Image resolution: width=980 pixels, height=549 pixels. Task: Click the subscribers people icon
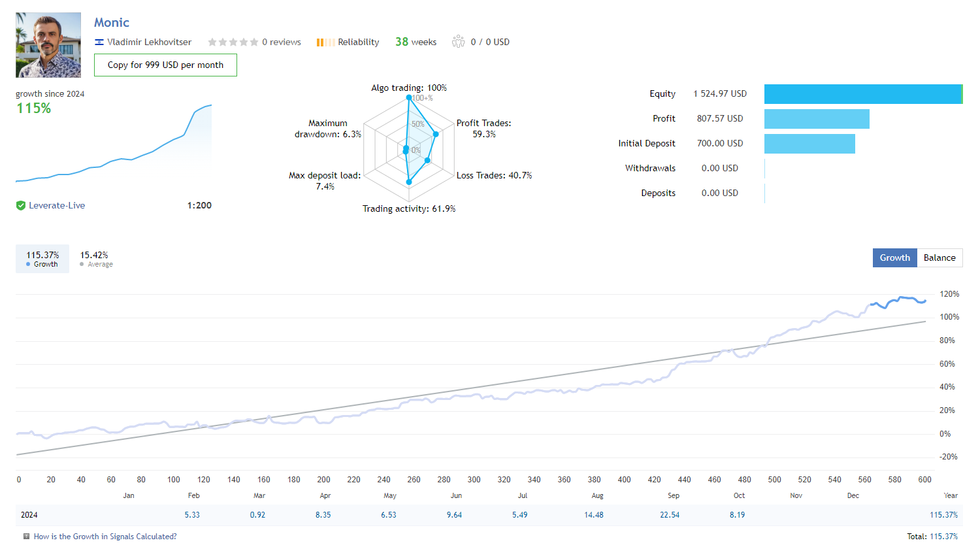[459, 42]
